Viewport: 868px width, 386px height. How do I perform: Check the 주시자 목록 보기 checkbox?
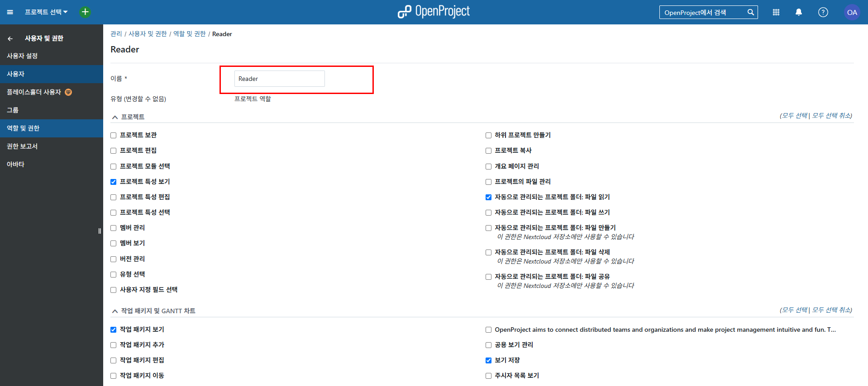488,376
